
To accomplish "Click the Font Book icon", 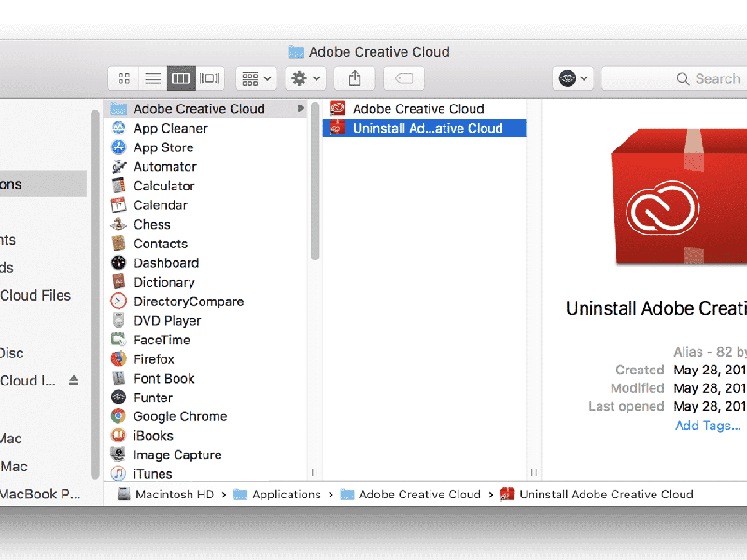I will (119, 378).
